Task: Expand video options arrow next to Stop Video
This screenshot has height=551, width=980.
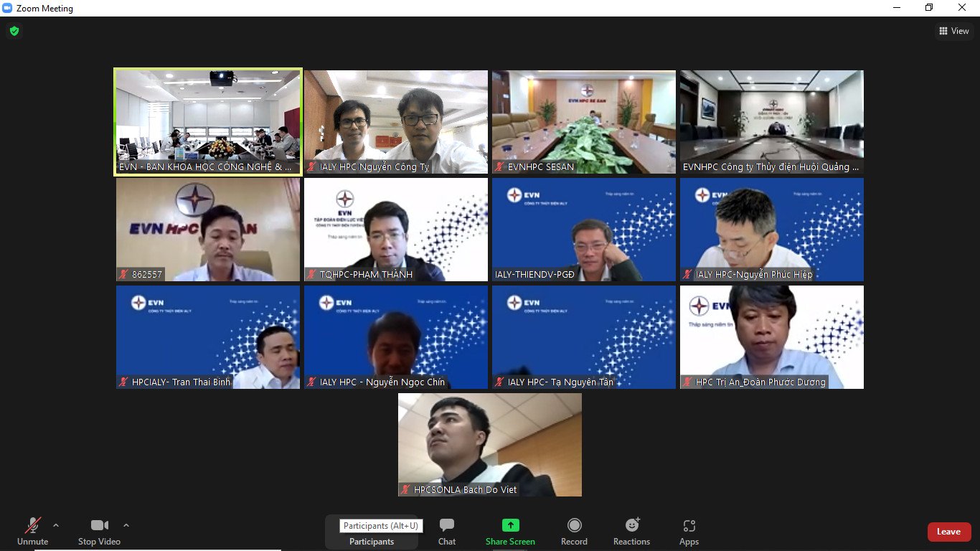Action: (x=126, y=525)
